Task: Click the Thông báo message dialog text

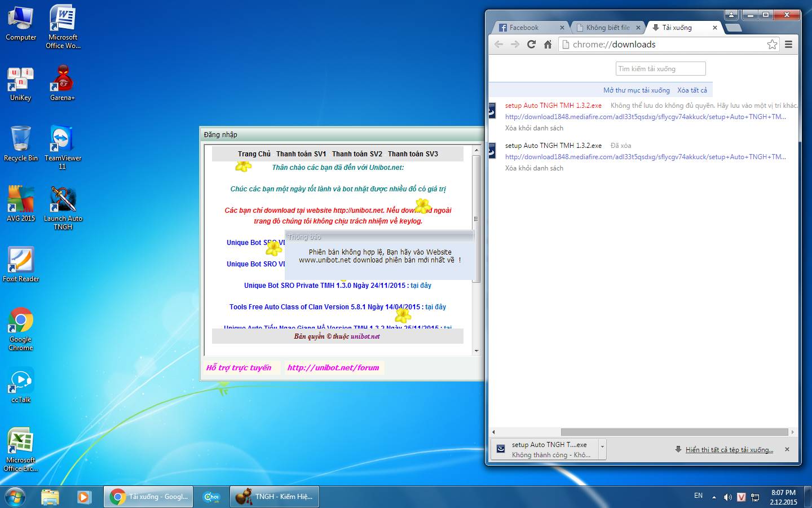Action: point(379,256)
